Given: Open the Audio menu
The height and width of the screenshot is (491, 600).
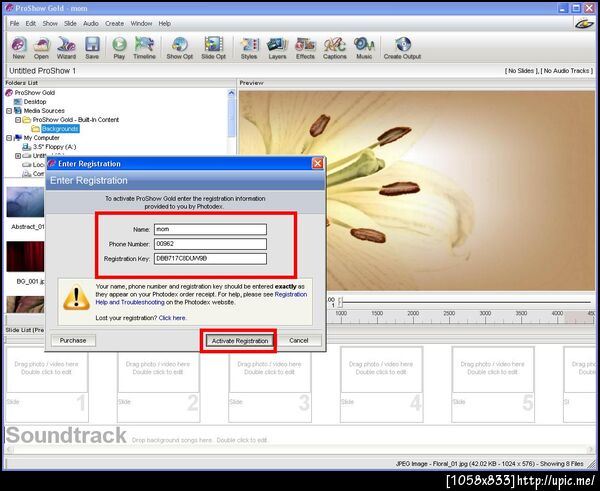Looking at the screenshot, I should [x=91, y=23].
